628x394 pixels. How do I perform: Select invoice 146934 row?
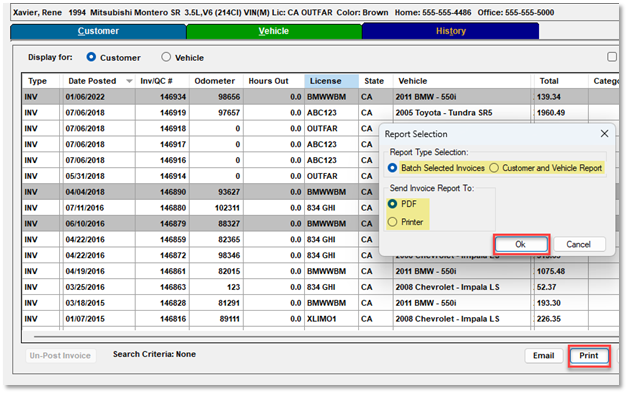tap(320, 97)
